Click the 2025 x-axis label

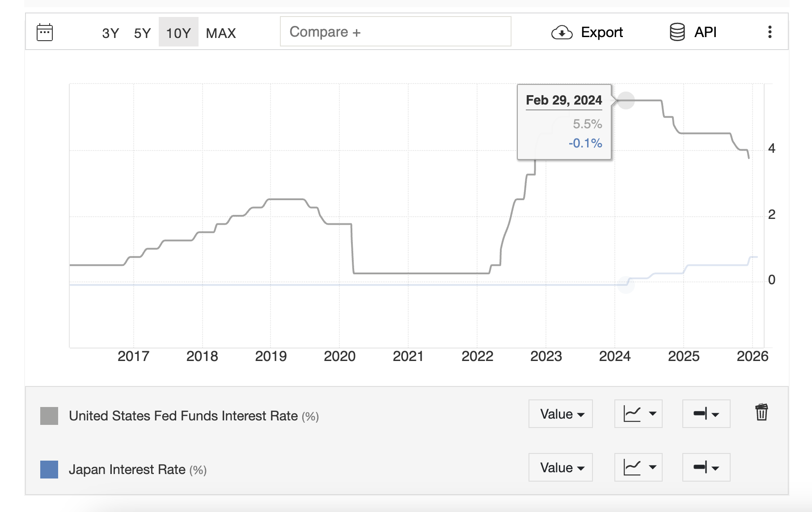(684, 356)
